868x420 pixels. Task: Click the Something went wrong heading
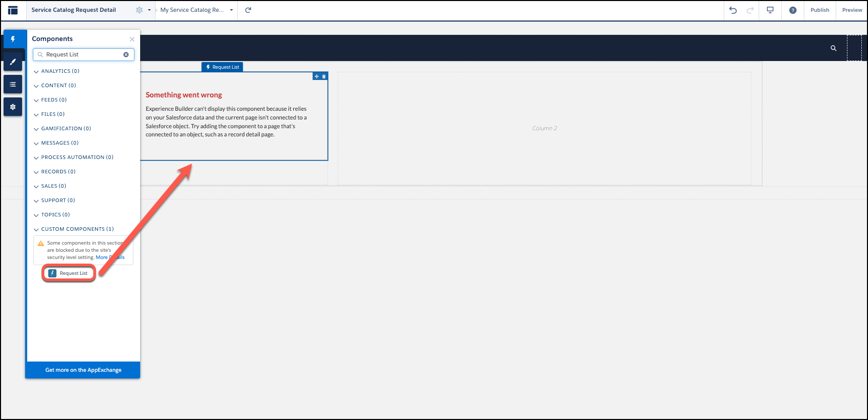click(184, 95)
